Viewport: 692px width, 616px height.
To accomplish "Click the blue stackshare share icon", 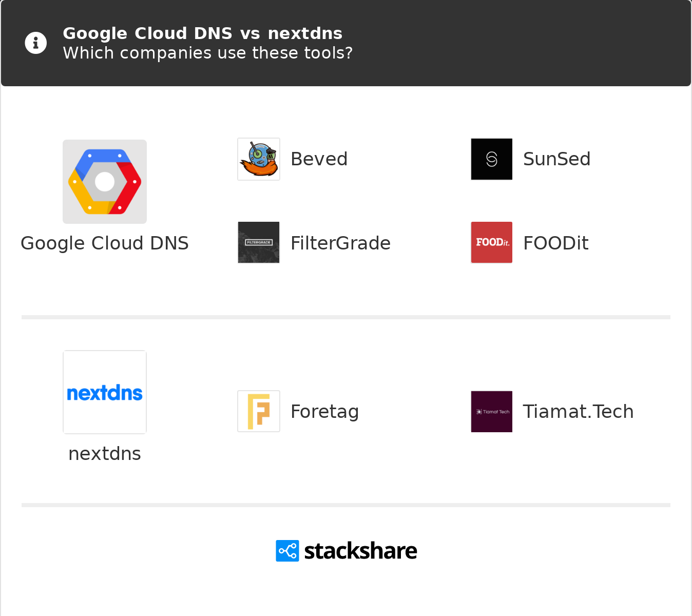I will tap(287, 551).
